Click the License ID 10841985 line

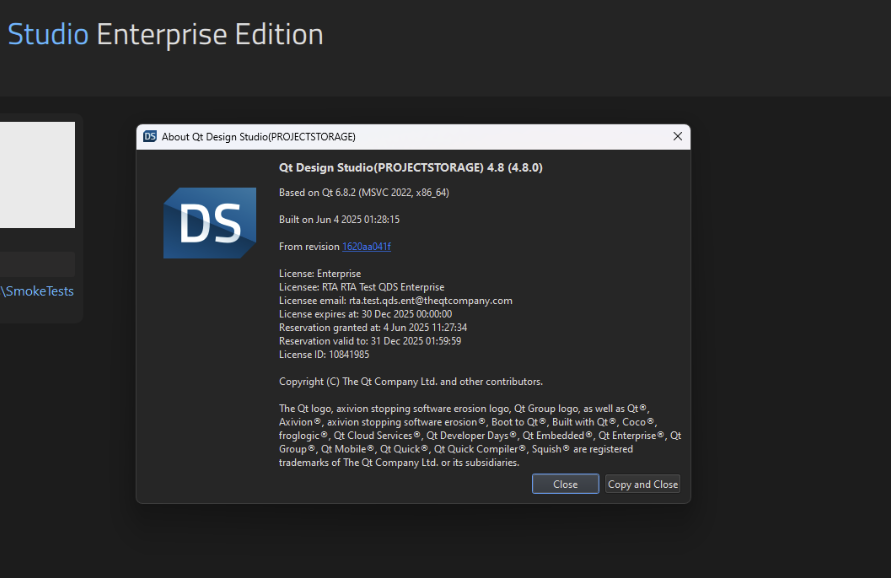pyautogui.click(x=324, y=354)
